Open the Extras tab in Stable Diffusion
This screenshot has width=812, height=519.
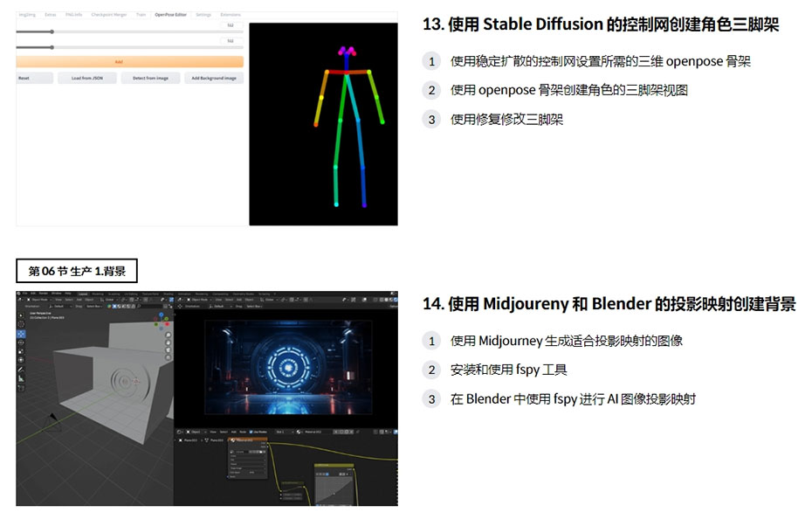tap(51, 15)
